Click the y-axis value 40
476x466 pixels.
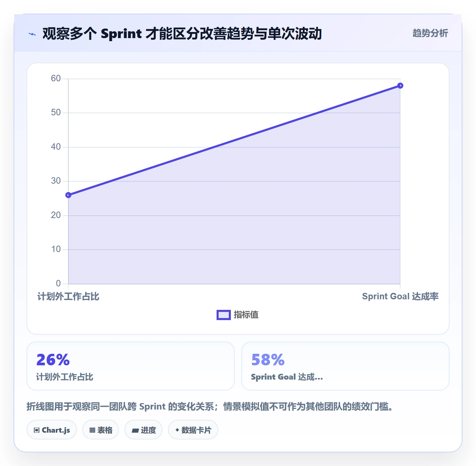[x=56, y=147]
